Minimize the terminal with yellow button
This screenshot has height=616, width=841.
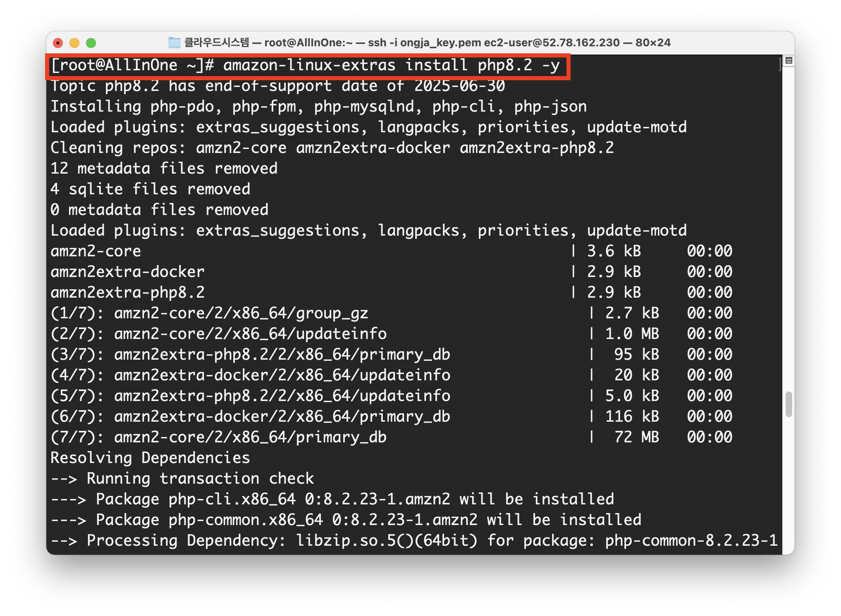tap(74, 43)
